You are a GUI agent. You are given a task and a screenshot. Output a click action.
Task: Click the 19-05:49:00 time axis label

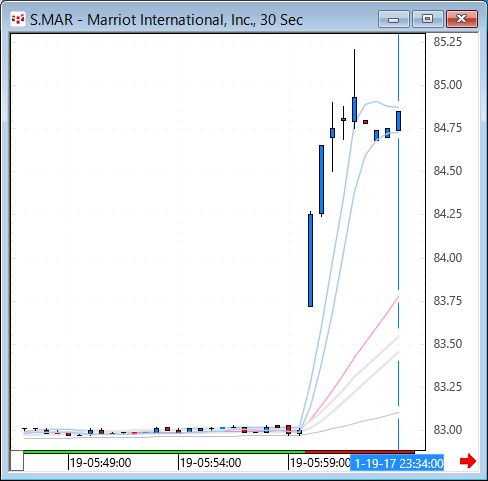[x=100, y=463]
